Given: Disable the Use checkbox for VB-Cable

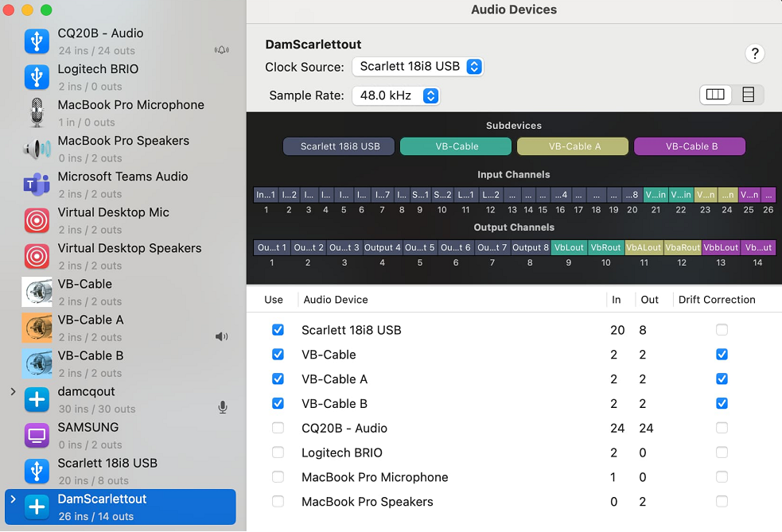Looking at the screenshot, I should click(278, 354).
